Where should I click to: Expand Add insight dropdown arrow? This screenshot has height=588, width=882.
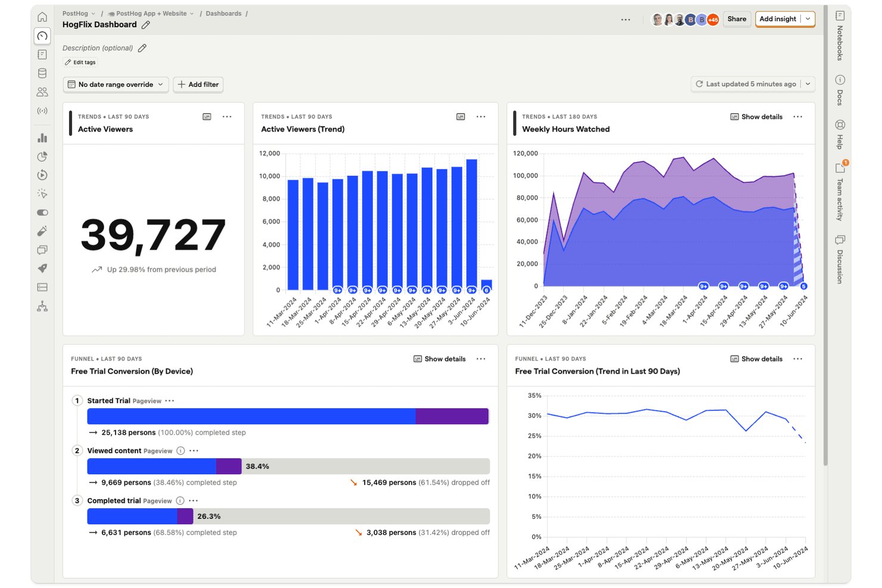(x=808, y=19)
